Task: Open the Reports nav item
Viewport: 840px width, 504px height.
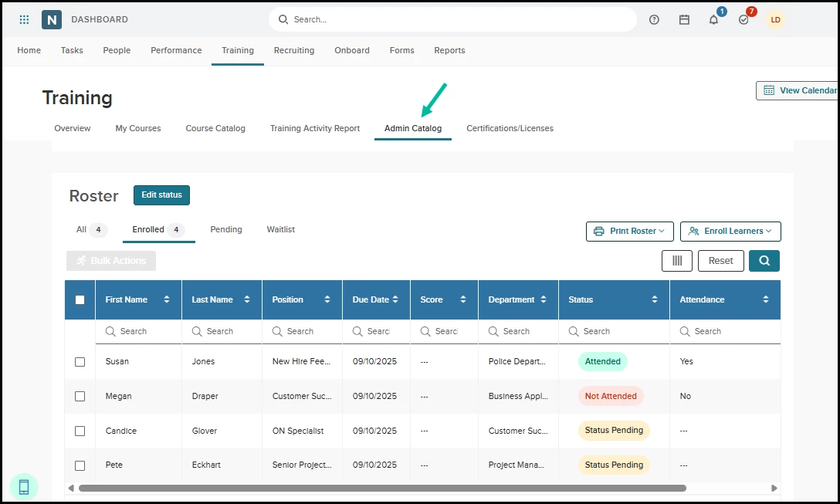Action: [x=449, y=50]
